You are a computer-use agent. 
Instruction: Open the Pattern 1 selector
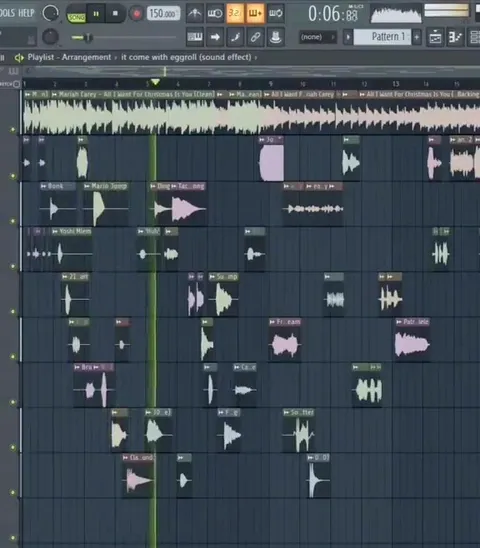[382, 37]
